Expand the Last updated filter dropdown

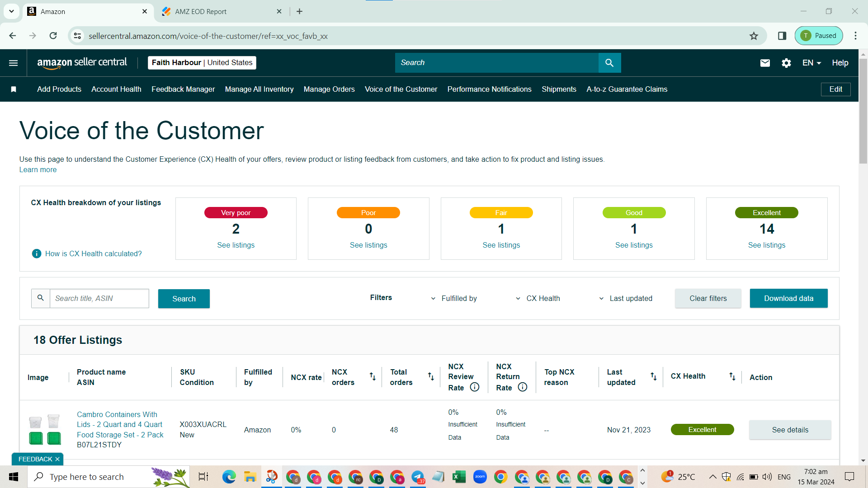(x=626, y=299)
